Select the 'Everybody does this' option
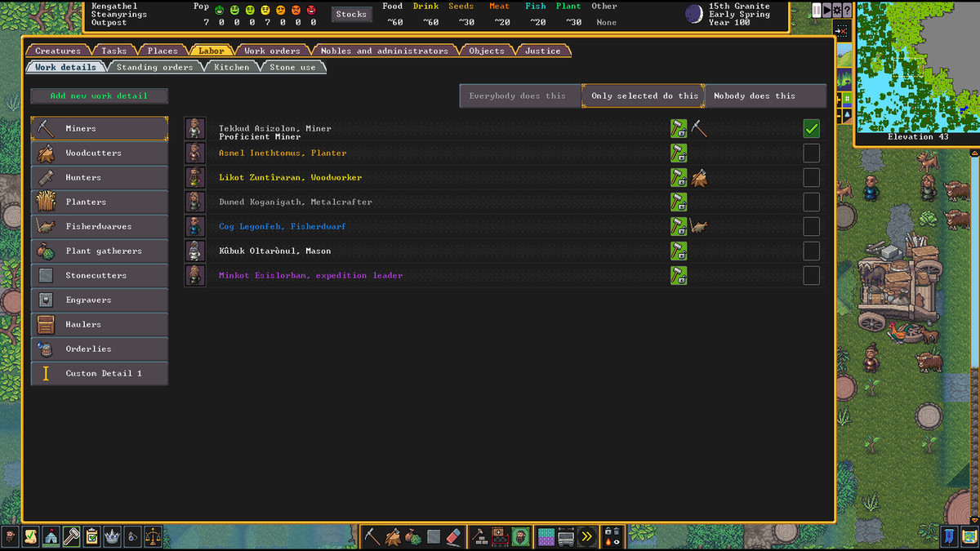 point(518,96)
